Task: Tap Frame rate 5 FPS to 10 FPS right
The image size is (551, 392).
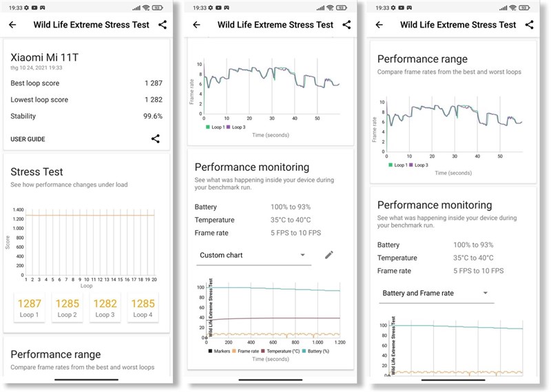Action: (478, 271)
